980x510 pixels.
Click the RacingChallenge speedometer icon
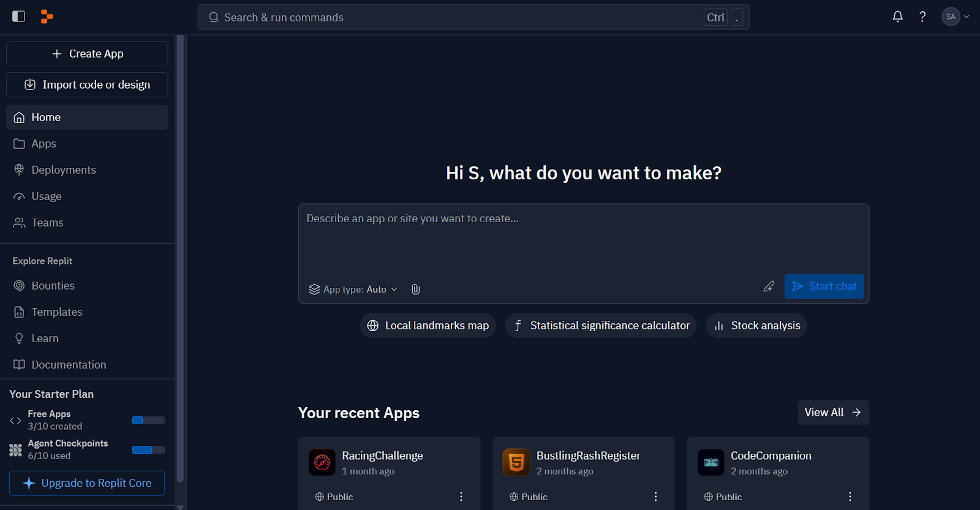click(322, 463)
